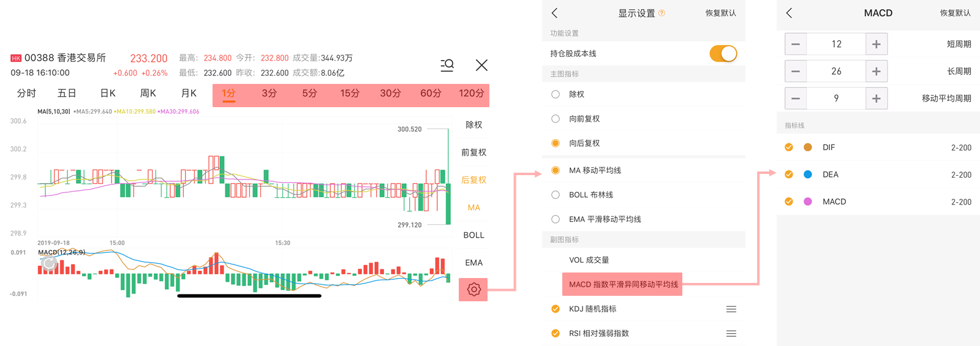Toggle the 持仓股成本线 switch
Image resolution: width=980 pixels, height=346 pixels.
(x=723, y=54)
